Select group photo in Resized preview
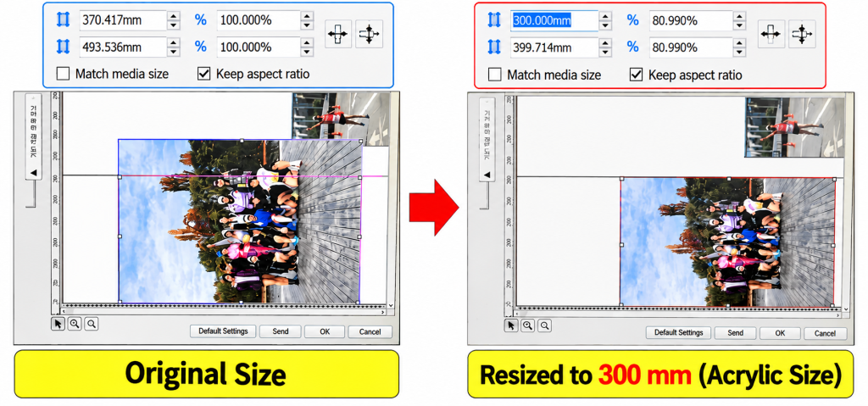This screenshot has width=868, height=406. [726, 242]
